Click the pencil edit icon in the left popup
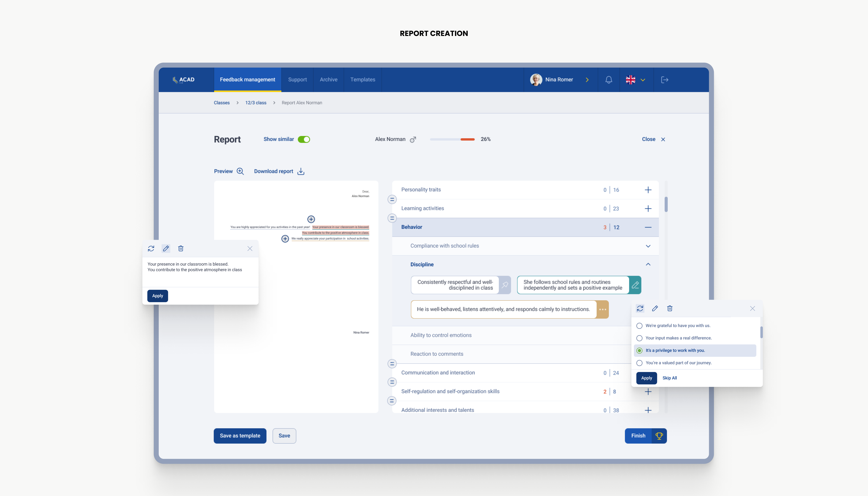The width and height of the screenshot is (868, 496). tap(166, 249)
